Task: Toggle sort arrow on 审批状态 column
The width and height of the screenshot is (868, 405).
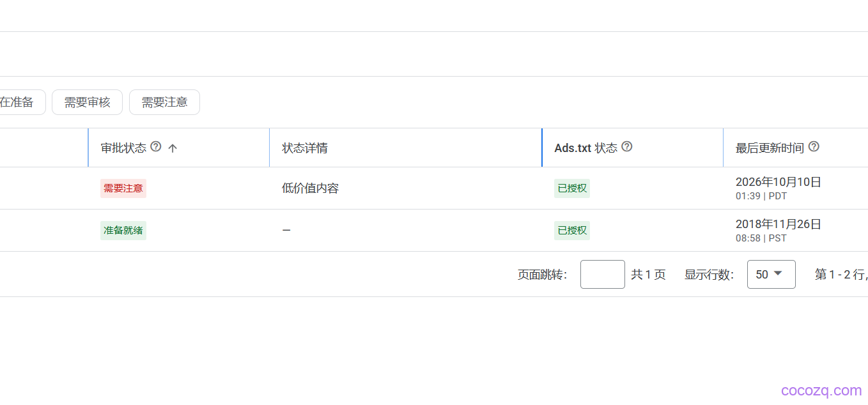Action: coord(173,148)
